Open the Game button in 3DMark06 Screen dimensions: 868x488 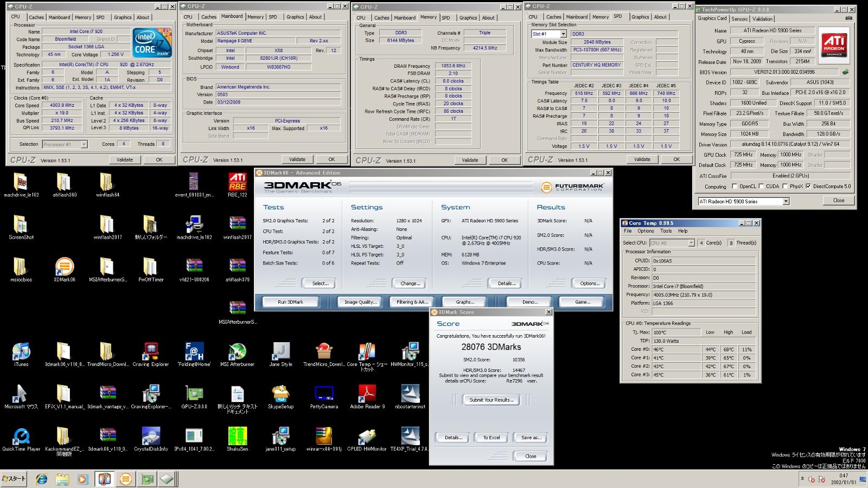(x=582, y=302)
